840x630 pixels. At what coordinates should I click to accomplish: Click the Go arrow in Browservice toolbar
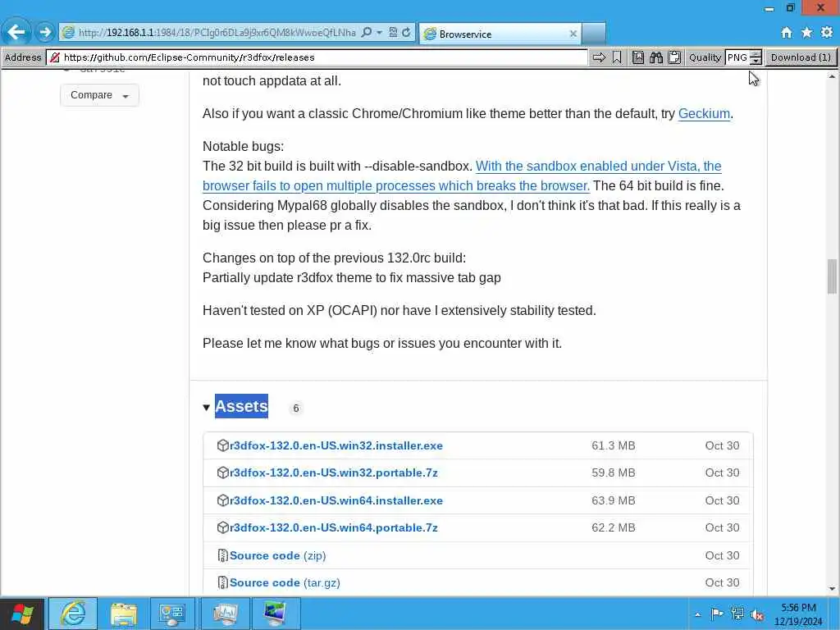[599, 57]
